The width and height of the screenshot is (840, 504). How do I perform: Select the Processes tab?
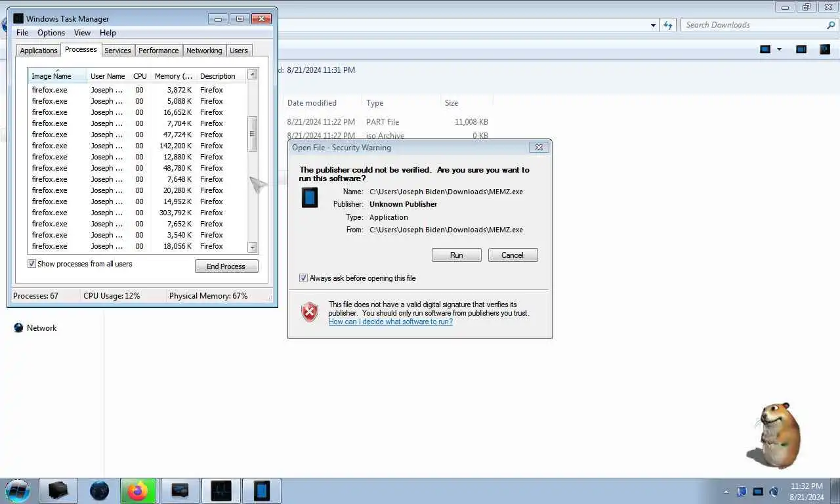(81, 50)
